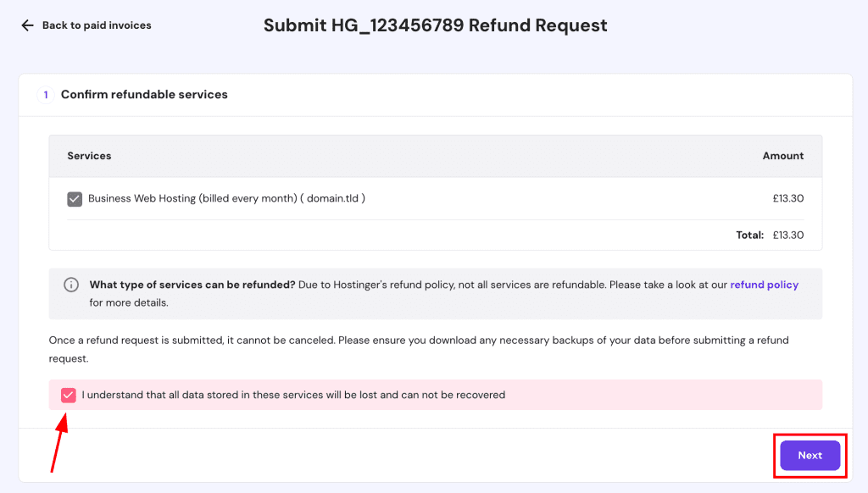
Task: Click the info circle icon
Action: click(x=72, y=285)
